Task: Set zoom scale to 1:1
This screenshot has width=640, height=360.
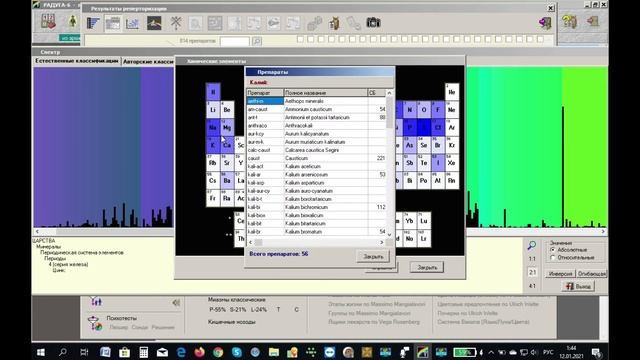Action: click(x=532, y=259)
